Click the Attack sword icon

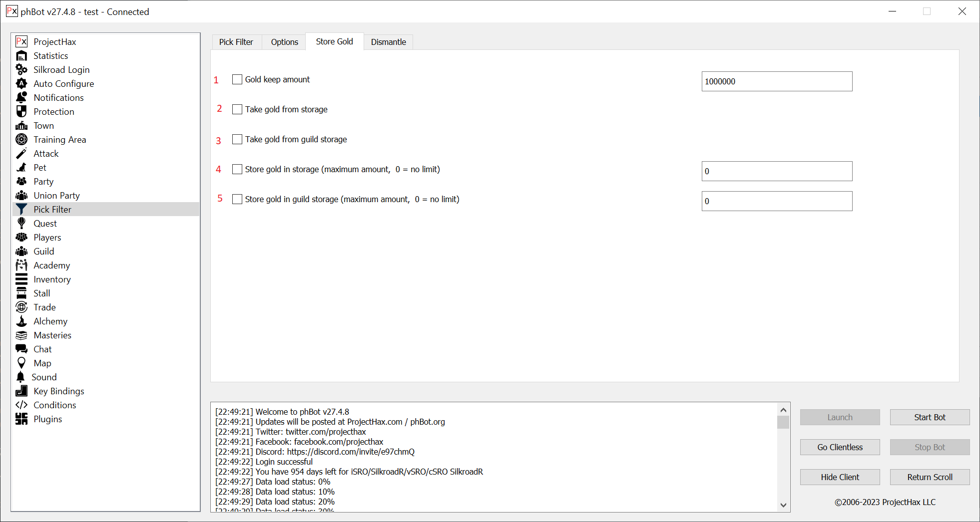coord(21,154)
